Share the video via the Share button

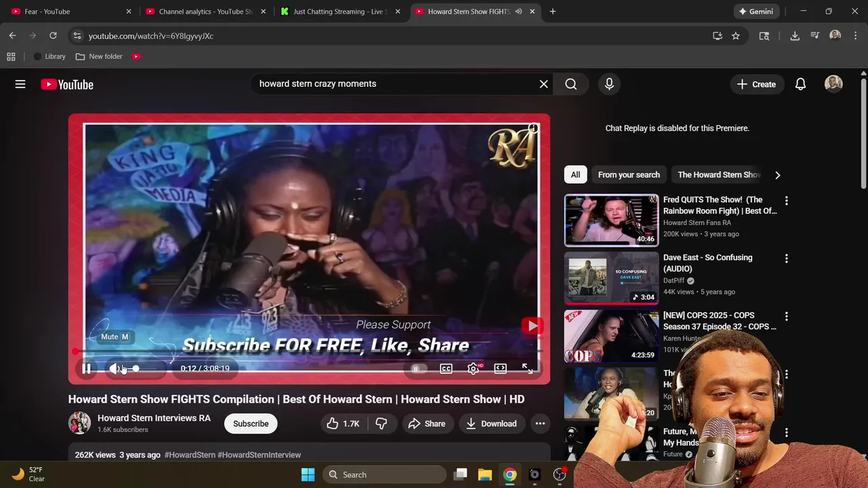click(427, 424)
